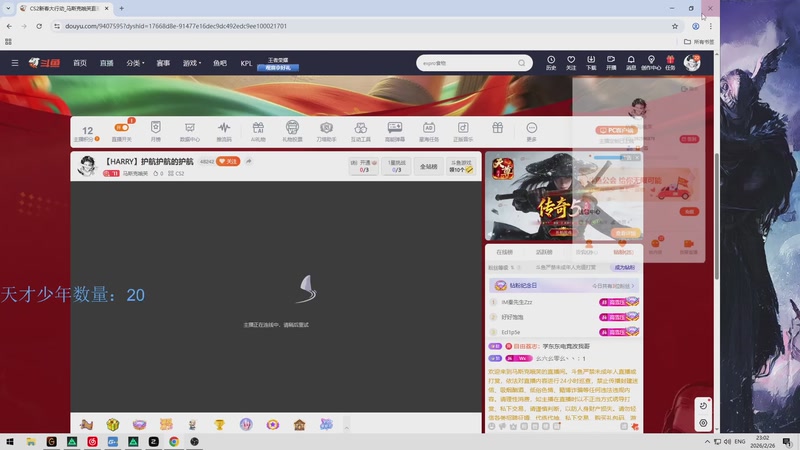The width and height of the screenshot is (800, 450).
Task: Select ranked user 好好泡泡
Action: coord(512,317)
